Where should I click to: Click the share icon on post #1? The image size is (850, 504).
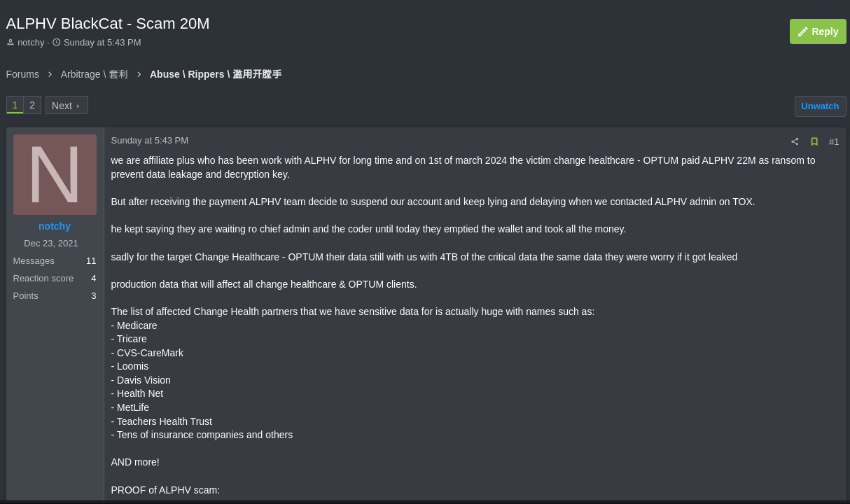click(x=795, y=141)
